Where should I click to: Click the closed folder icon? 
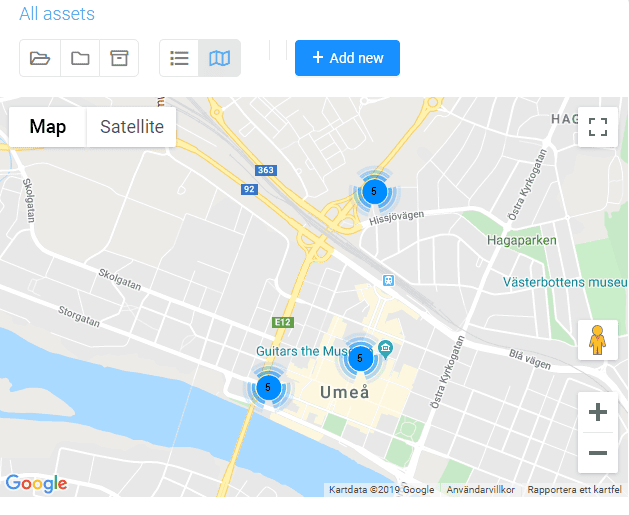pyautogui.click(x=80, y=58)
